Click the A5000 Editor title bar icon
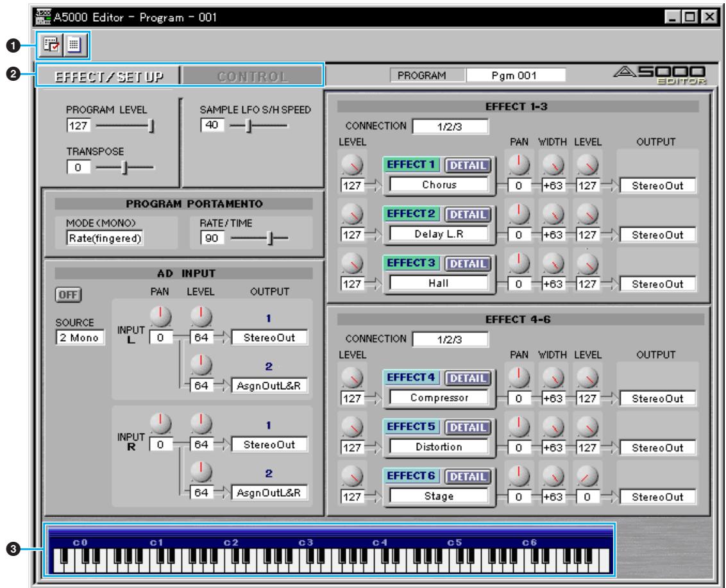 43,17
